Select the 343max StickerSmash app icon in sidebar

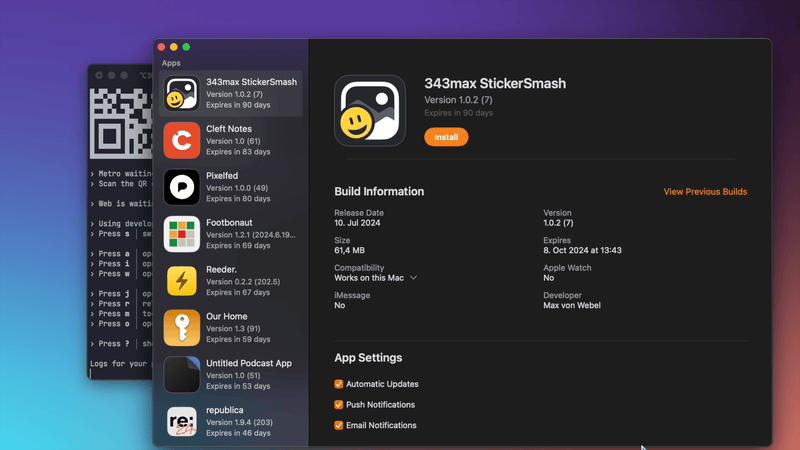[182, 93]
